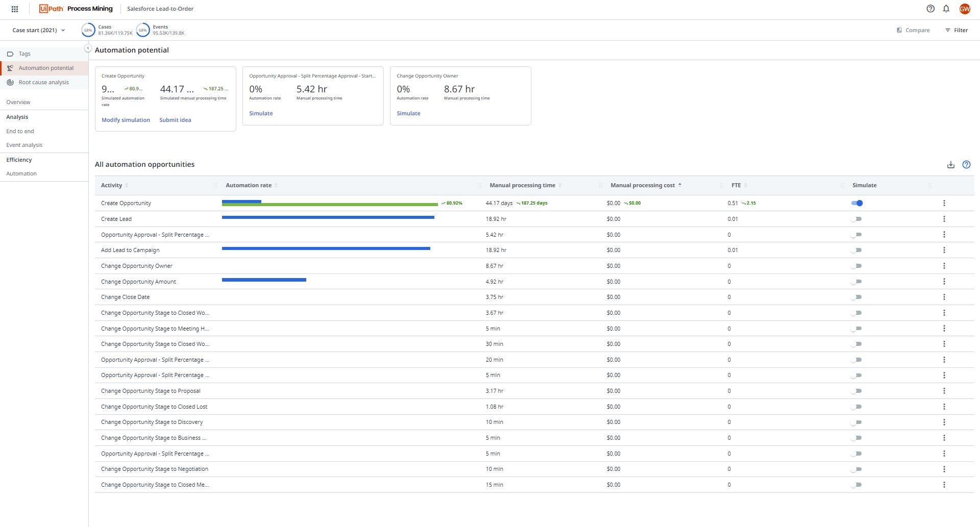The width and height of the screenshot is (980, 527).
Task: Open the Case start (2021) dropdown
Action: point(39,30)
